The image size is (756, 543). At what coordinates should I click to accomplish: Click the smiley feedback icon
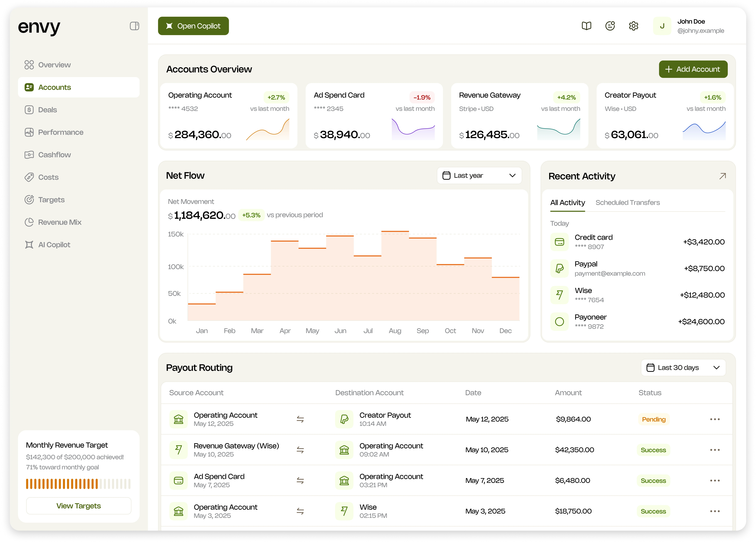(x=610, y=26)
